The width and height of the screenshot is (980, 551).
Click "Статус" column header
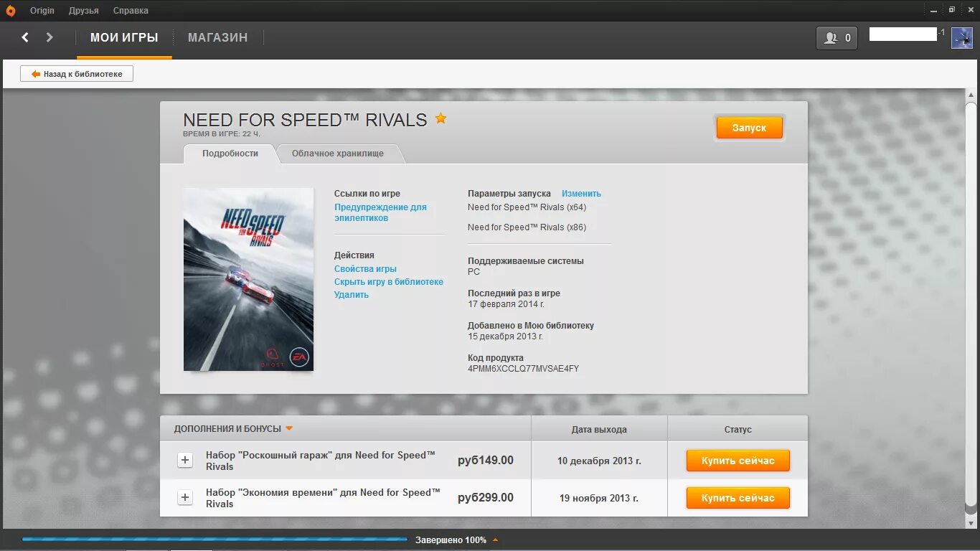point(738,430)
